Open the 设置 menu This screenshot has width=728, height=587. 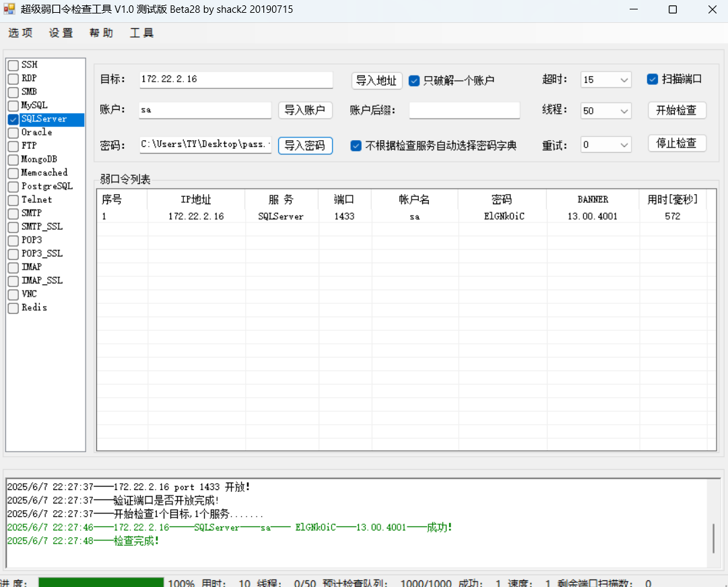61,33
